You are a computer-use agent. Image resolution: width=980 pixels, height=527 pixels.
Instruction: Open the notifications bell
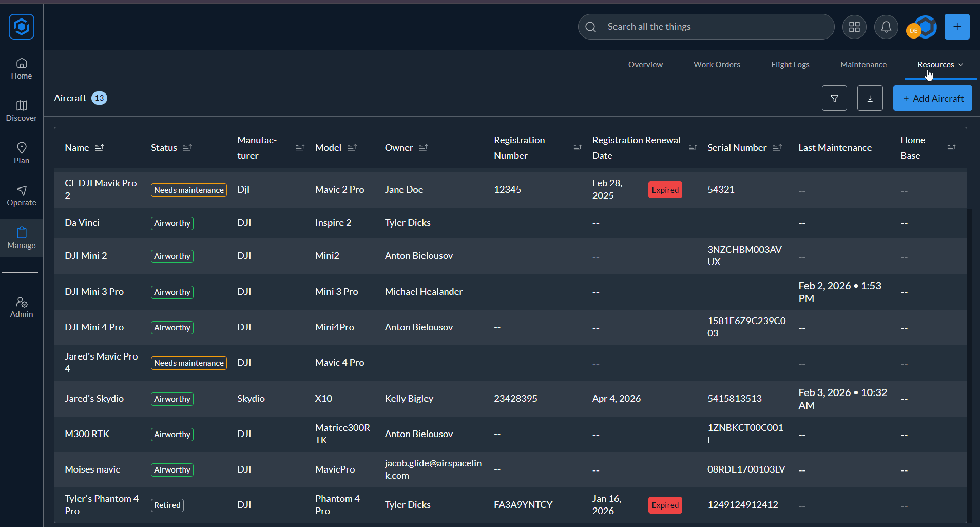click(886, 27)
